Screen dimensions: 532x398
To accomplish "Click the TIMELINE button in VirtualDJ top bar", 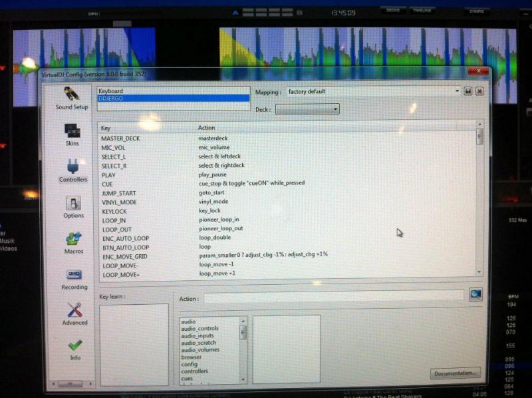I will (x=422, y=10).
